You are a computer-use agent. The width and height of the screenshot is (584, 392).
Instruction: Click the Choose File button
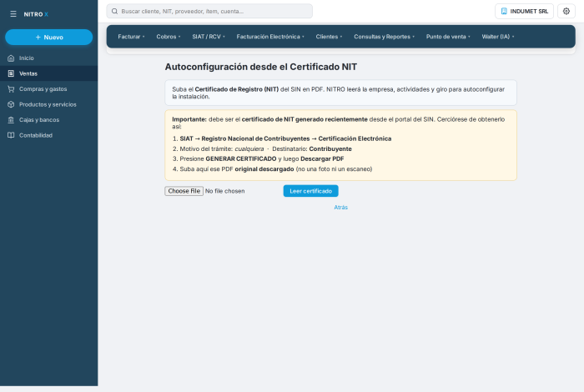click(x=184, y=191)
